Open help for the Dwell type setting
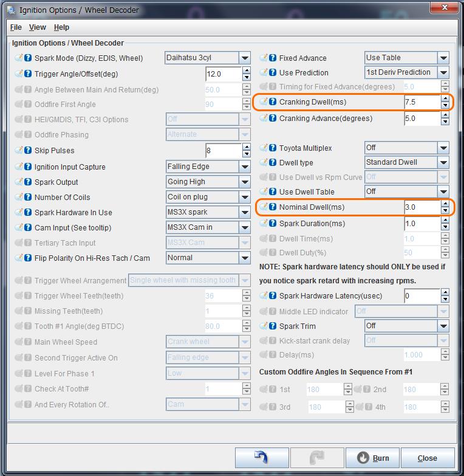This screenshot has height=476, width=464. (273, 162)
